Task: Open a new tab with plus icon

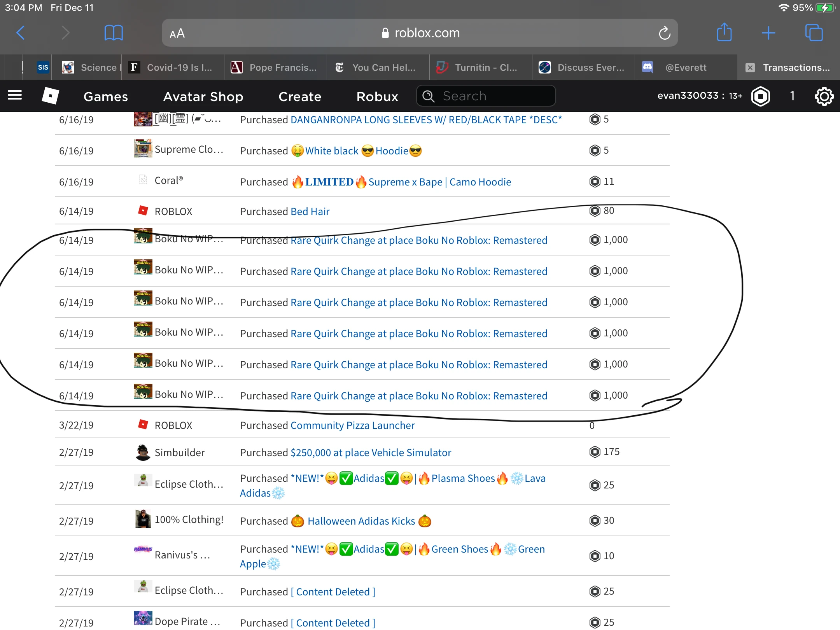Action: (x=768, y=33)
